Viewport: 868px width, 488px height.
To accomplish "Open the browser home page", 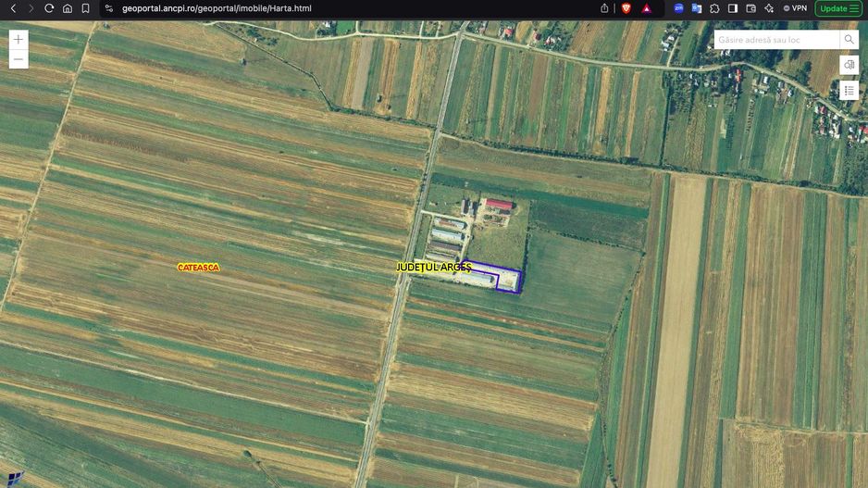I will click(x=68, y=8).
